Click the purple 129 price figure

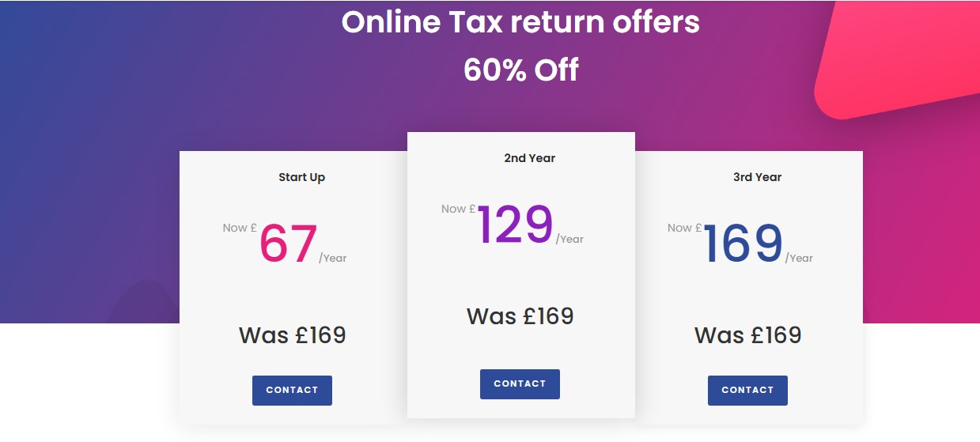click(514, 225)
